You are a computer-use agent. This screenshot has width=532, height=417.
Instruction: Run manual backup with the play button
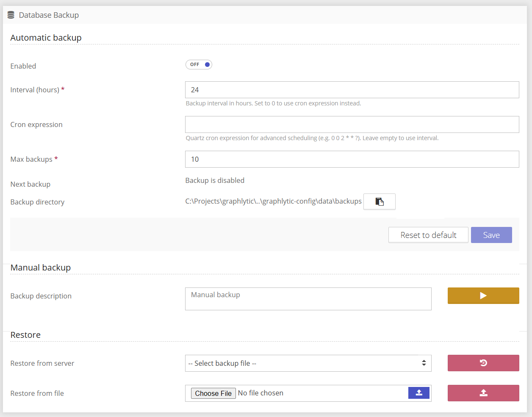(x=483, y=295)
